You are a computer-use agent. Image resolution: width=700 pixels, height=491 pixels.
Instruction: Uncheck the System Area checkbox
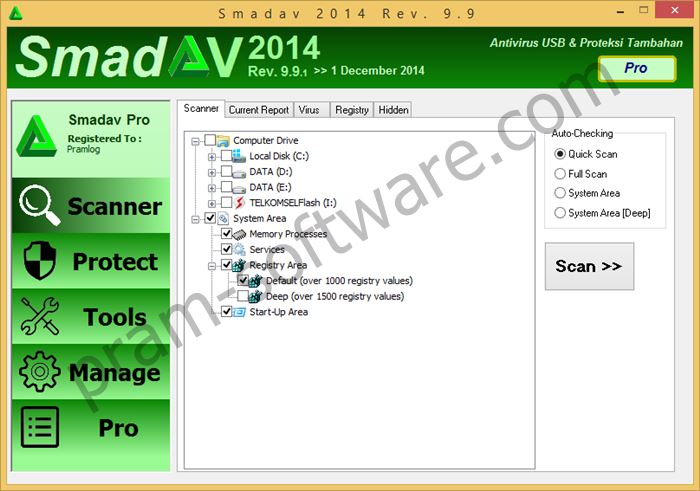(x=210, y=218)
